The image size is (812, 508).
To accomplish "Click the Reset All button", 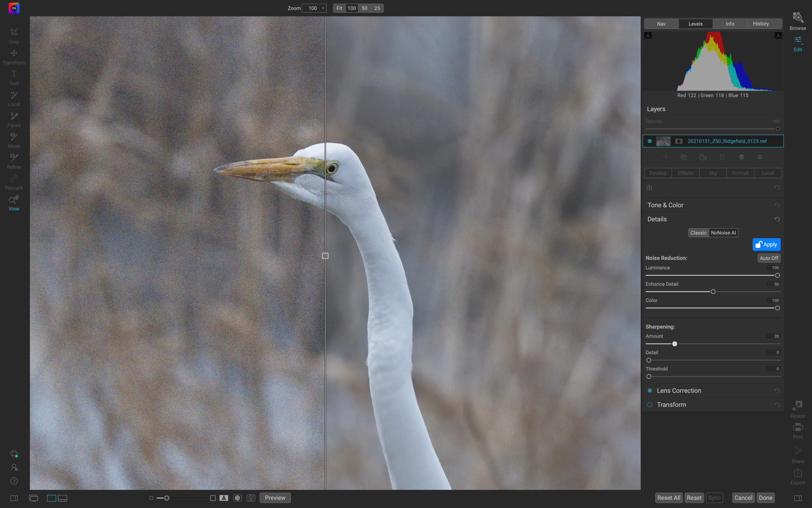I will point(668,498).
